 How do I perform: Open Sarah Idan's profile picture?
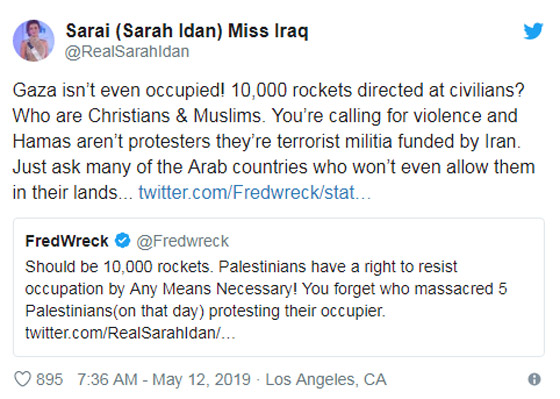(34, 40)
